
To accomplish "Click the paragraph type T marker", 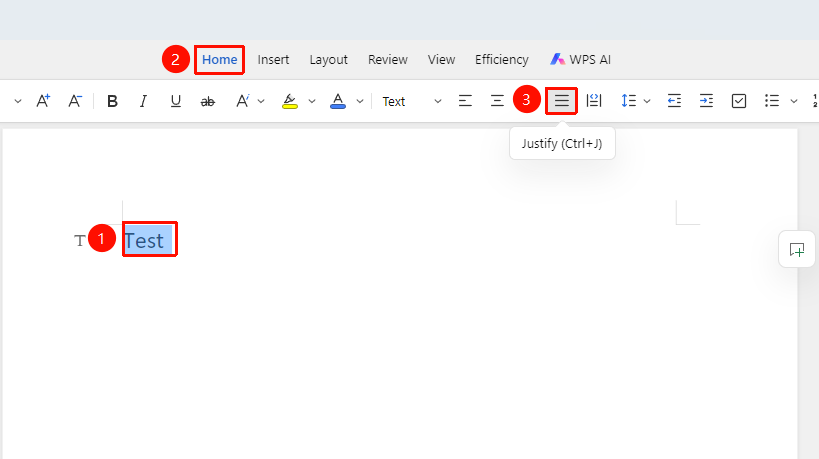I will tap(79, 241).
